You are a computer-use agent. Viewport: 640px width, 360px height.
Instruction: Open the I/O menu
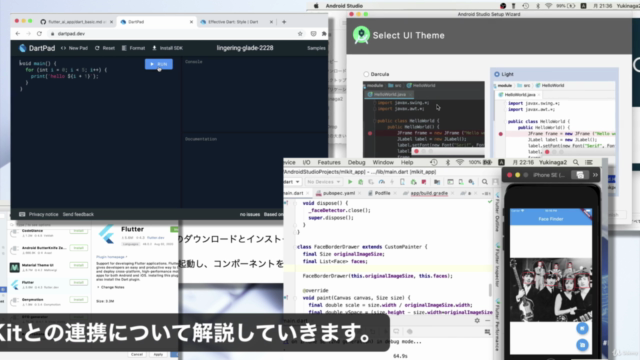[306, 162]
